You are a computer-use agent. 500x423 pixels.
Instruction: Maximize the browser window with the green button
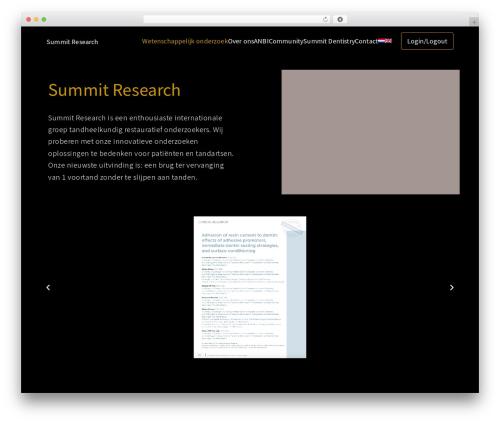tap(44, 19)
